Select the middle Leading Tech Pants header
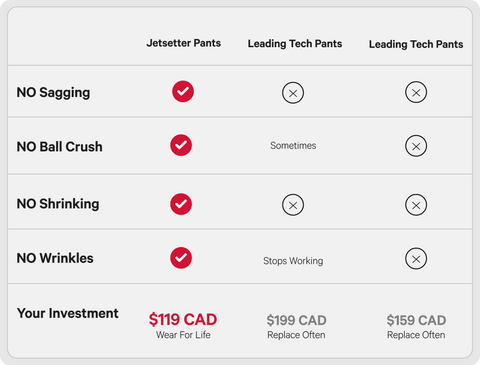Image resolution: width=480 pixels, height=365 pixels. tap(295, 44)
